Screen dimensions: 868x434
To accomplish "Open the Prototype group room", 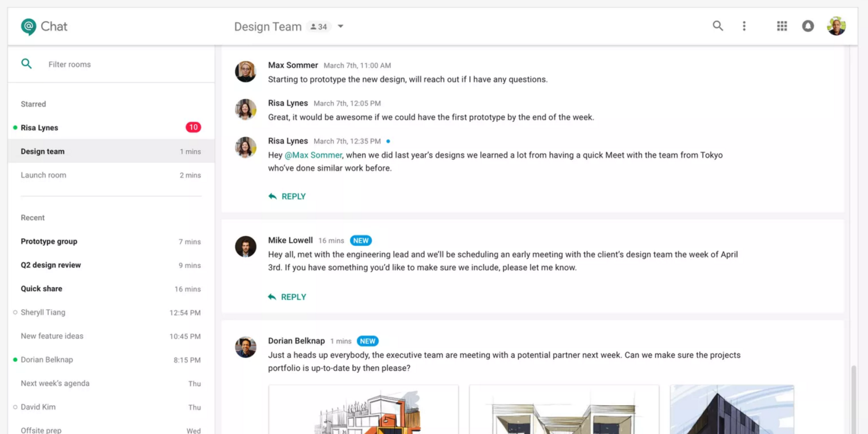I will tap(111, 241).
